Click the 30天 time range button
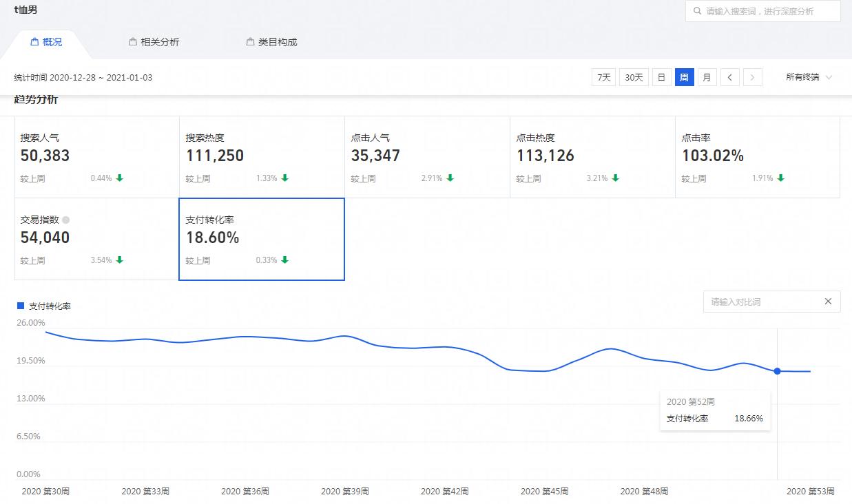Screen dimensions: 852x504 (x=633, y=77)
